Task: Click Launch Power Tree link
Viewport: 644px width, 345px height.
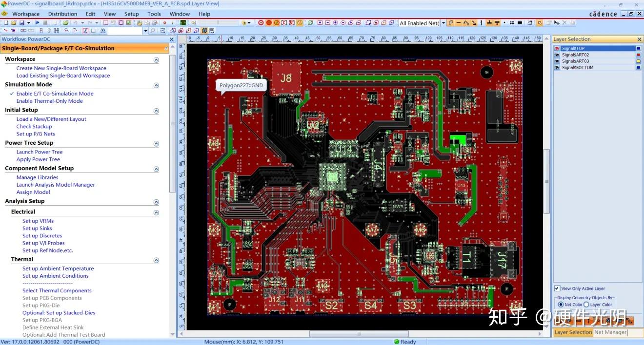Action: coord(40,152)
